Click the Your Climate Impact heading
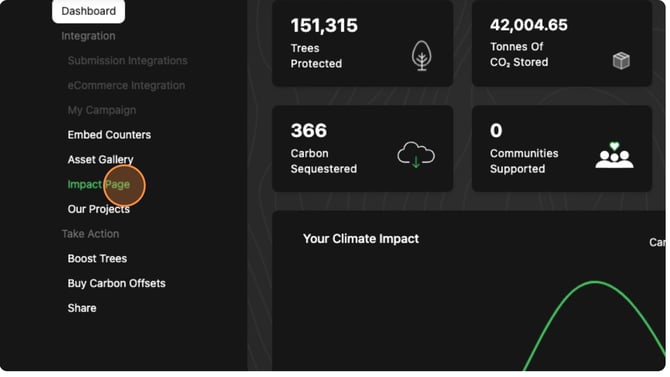 (361, 239)
